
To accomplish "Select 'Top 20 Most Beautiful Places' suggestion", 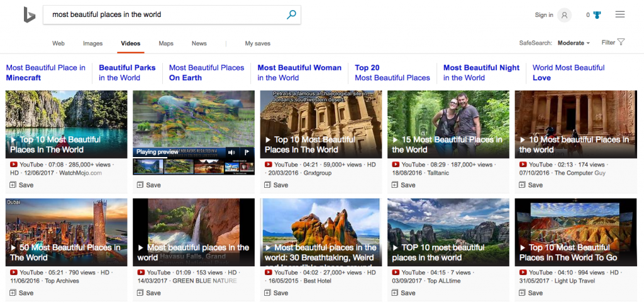I will [392, 73].
